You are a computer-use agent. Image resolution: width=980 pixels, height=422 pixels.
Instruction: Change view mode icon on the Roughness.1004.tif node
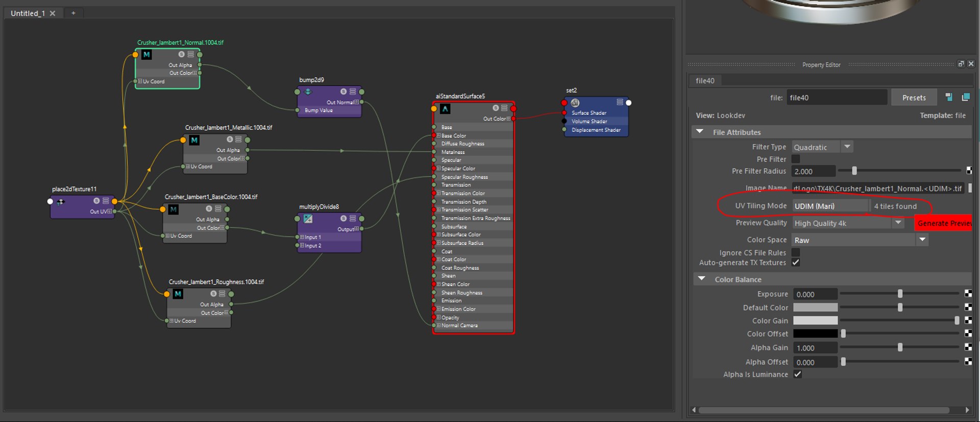(x=222, y=294)
